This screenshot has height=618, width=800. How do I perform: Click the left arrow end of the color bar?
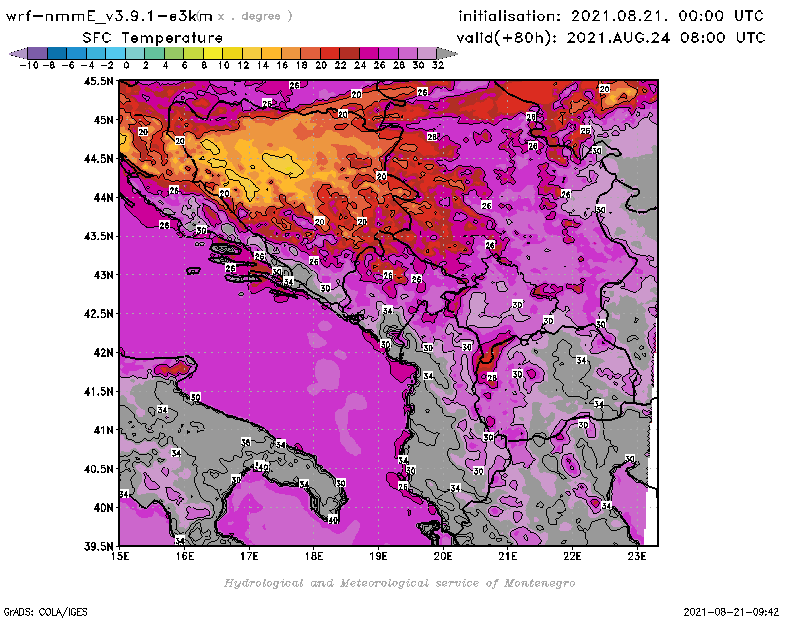[17, 53]
